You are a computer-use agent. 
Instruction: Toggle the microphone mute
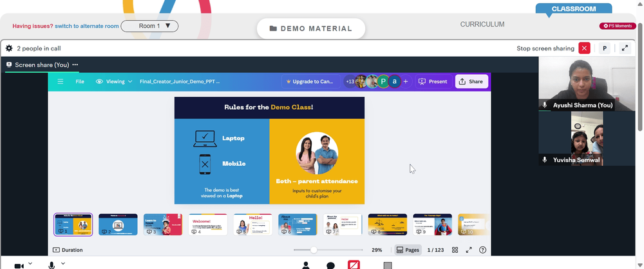coord(52,266)
